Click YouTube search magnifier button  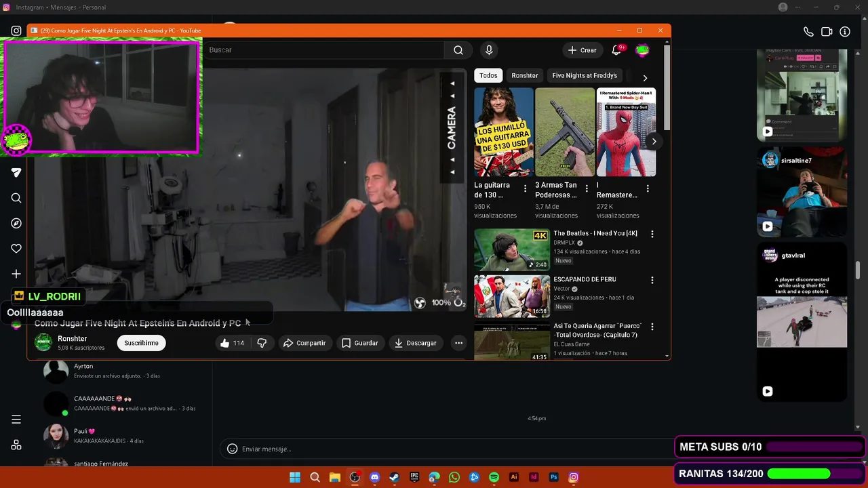point(458,50)
